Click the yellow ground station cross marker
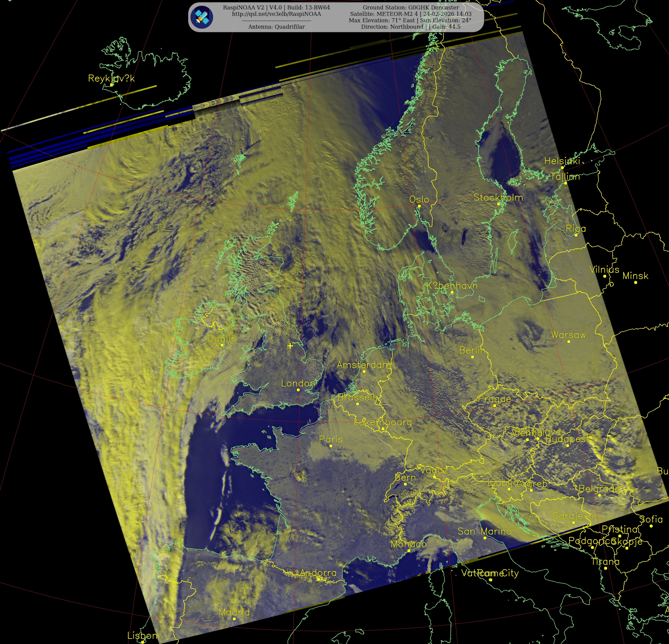 [290, 346]
